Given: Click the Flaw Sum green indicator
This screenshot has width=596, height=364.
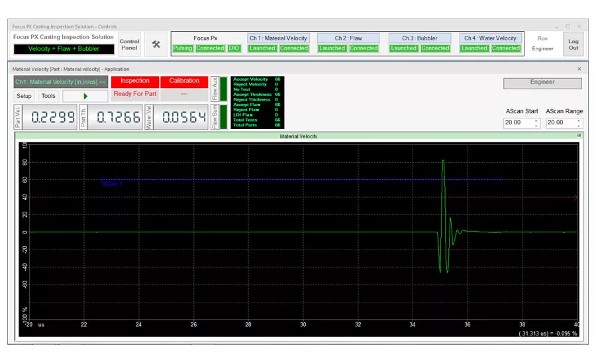Looking at the screenshot, I should (x=224, y=117).
